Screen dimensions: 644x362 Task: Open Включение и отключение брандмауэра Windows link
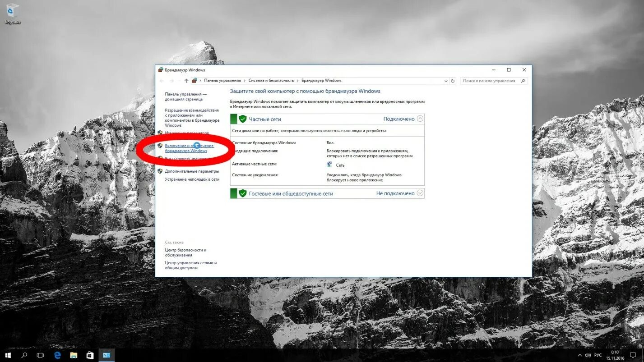[190, 148]
